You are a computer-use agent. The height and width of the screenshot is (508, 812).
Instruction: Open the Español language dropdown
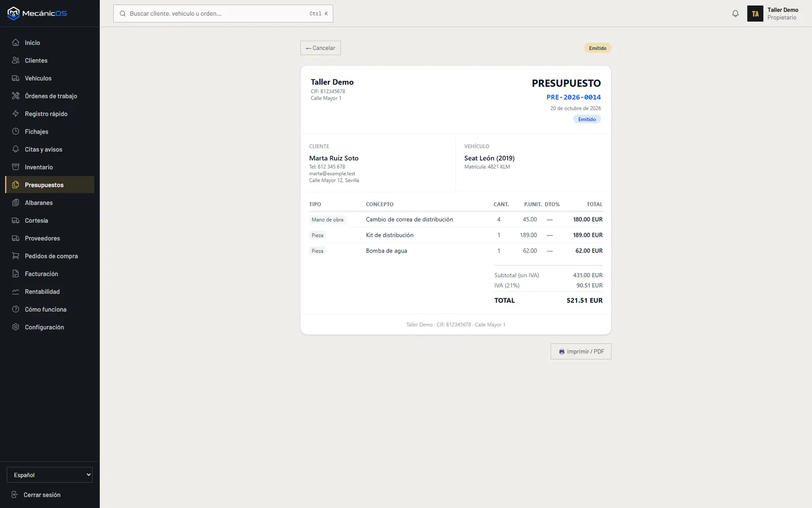pyautogui.click(x=50, y=475)
